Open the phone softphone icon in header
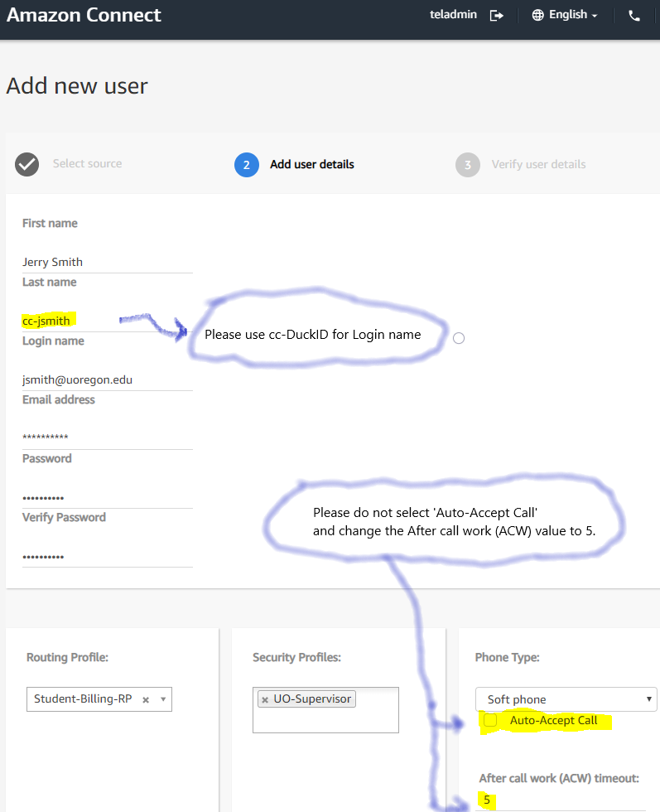This screenshot has width=660, height=812. (634, 16)
